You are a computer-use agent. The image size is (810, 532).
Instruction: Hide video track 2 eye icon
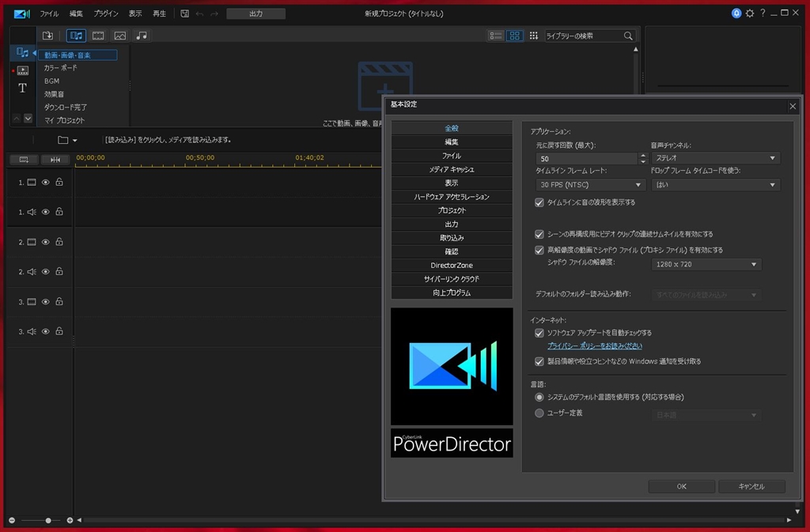pyautogui.click(x=45, y=242)
